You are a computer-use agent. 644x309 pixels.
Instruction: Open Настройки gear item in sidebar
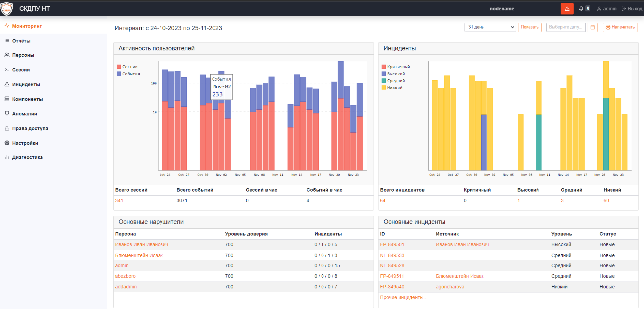25,143
